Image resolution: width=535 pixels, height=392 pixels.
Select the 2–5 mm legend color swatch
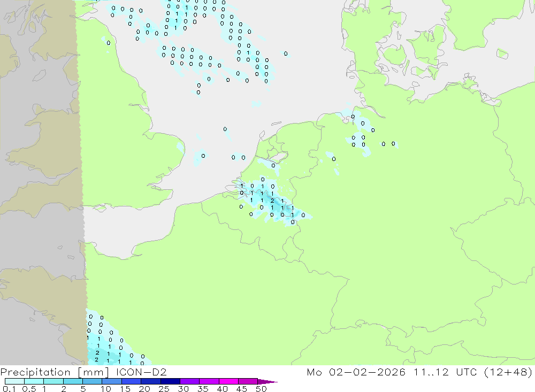click(x=73, y=381)
